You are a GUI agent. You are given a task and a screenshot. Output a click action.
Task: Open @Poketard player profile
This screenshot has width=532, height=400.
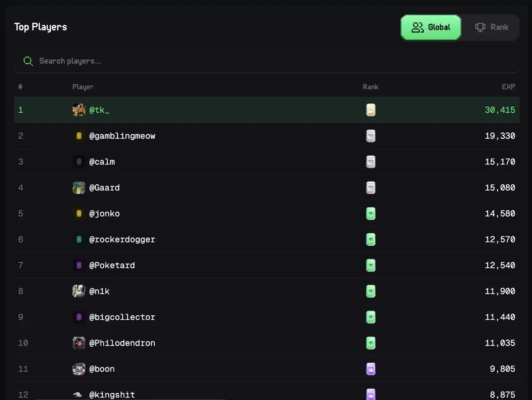[112, 265]
